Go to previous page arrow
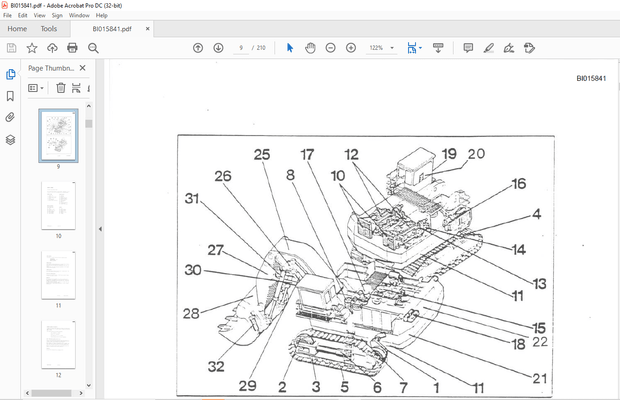This screenshot has height=400, width=620. 198,48
